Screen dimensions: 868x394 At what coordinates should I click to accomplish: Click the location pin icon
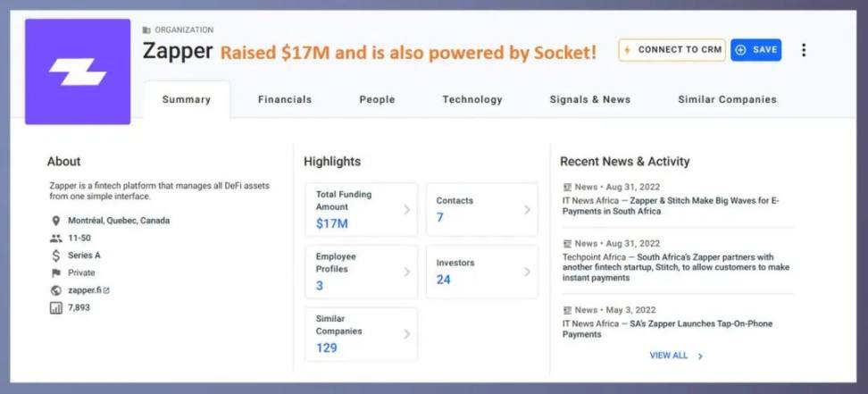click(55, 221)
